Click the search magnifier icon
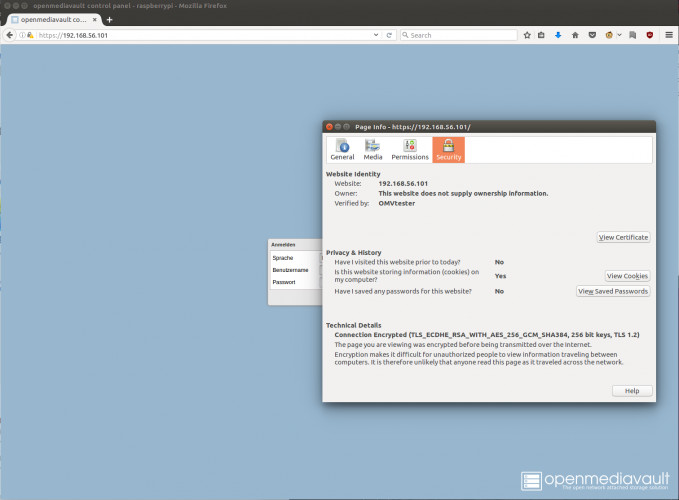679x500 pixels. click(x=405, y=35)
